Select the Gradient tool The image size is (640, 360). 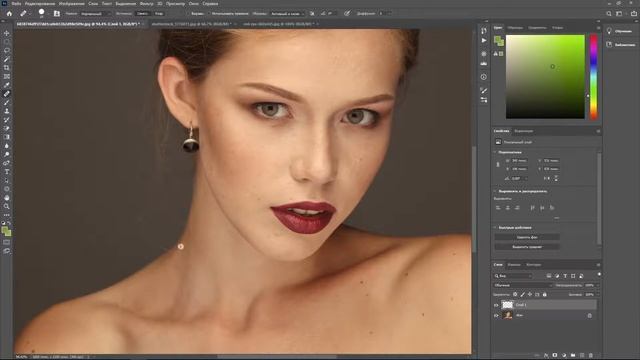point(7,137)
